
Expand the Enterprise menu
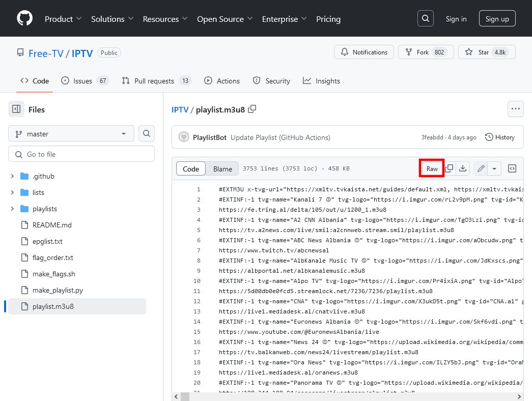tap(284, 19)
